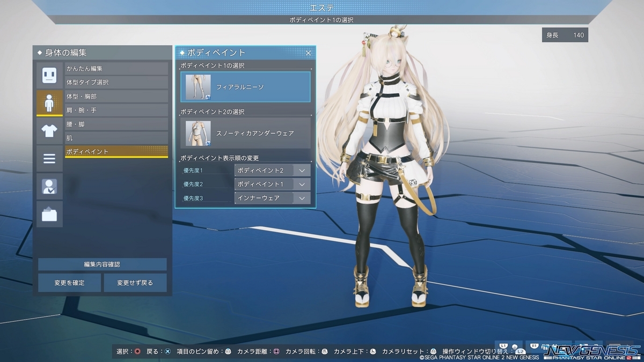Click the 優先度1 label

coord(193,170)
